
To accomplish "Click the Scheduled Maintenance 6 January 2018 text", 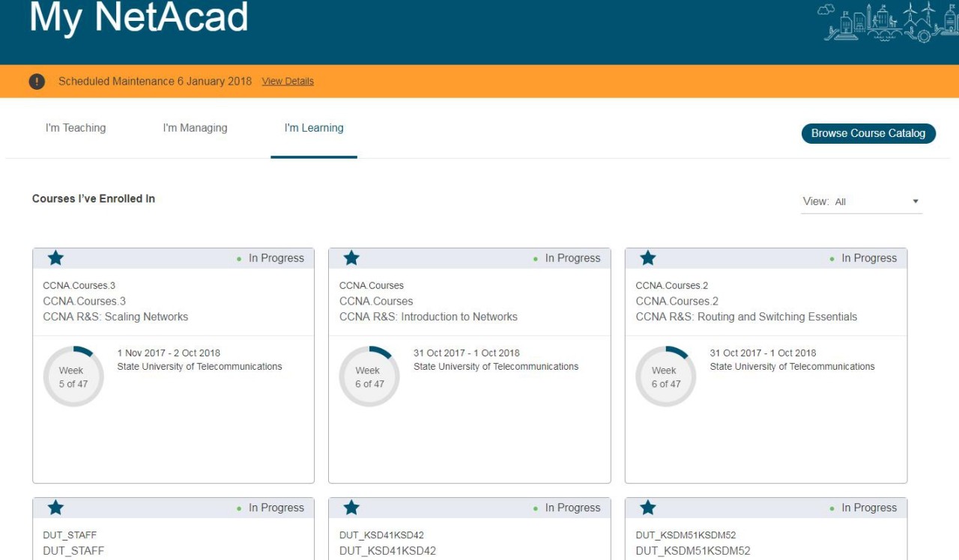I will click(x=155, y=82).
